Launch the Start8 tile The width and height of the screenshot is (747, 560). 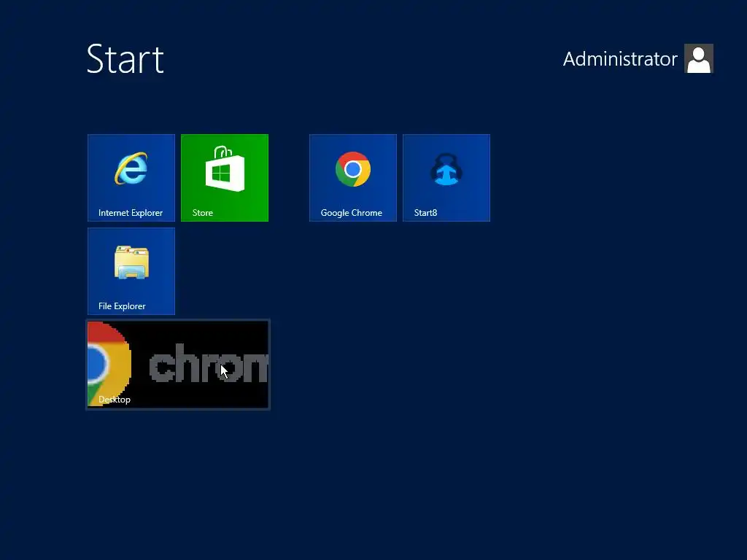[x=446, y=178]
